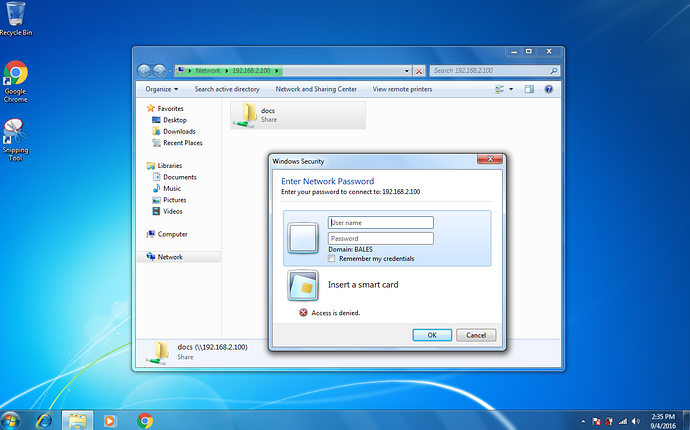Open Music library
This screenshot has width=690, height=430.
point(167,188)
